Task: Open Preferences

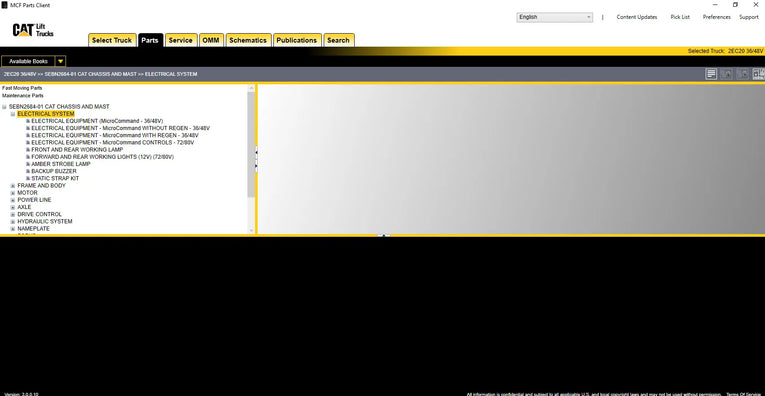Action: click(717, 17)
